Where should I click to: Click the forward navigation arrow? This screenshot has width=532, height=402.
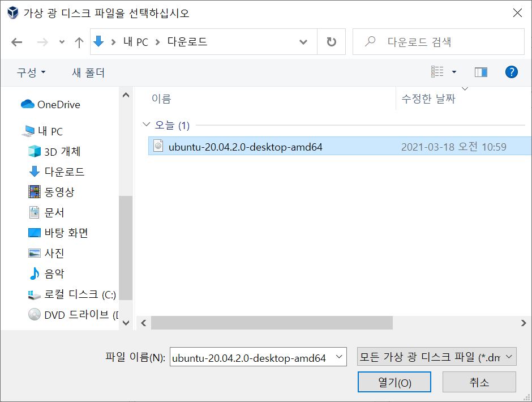pos(42,42)
